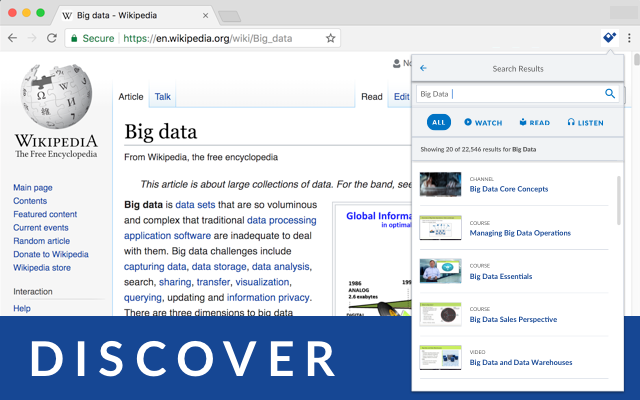Screen dimensions: 640x400
Task: Click the browser forward arrow
Action: 32,38
